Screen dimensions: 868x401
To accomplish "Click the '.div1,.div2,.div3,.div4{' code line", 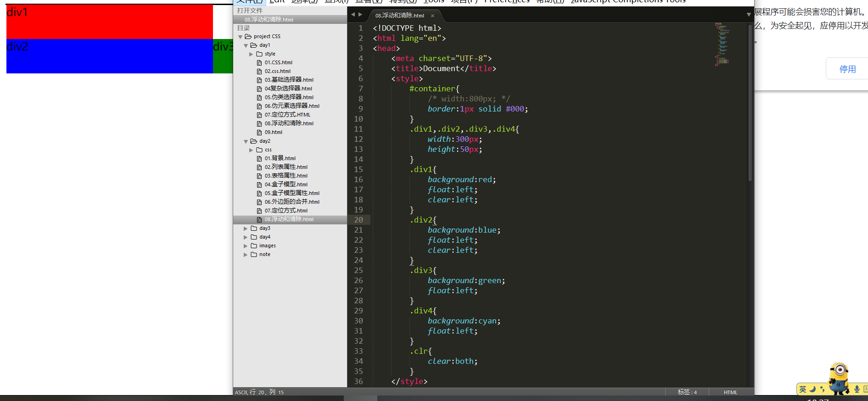I will [464, 129].
